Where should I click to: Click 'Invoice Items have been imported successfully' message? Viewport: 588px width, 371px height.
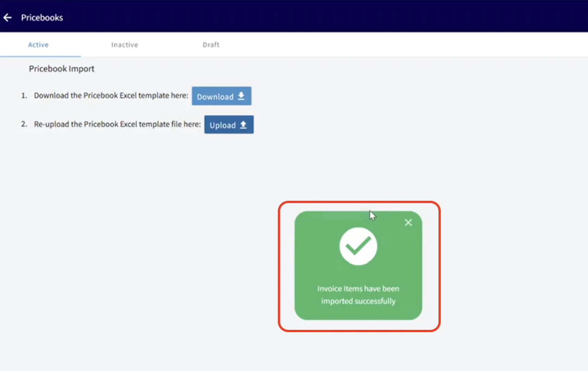pyautogui.click(x=358, y=295)
